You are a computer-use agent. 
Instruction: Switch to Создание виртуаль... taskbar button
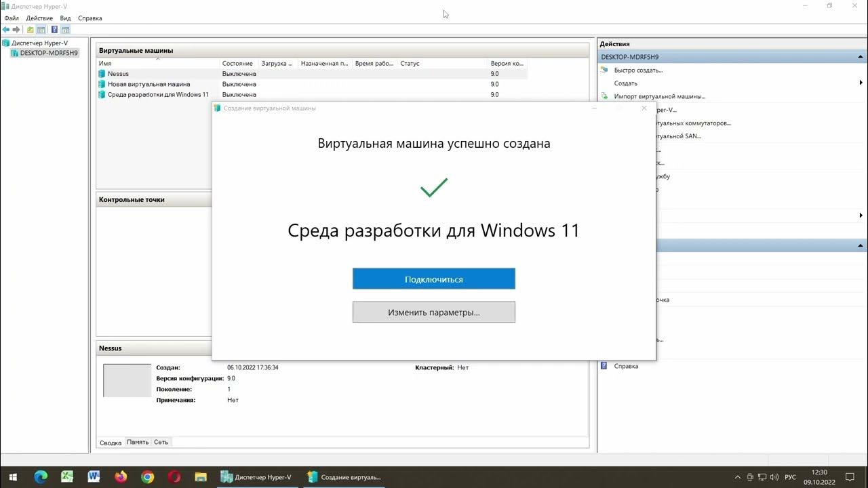pos(344,477)
